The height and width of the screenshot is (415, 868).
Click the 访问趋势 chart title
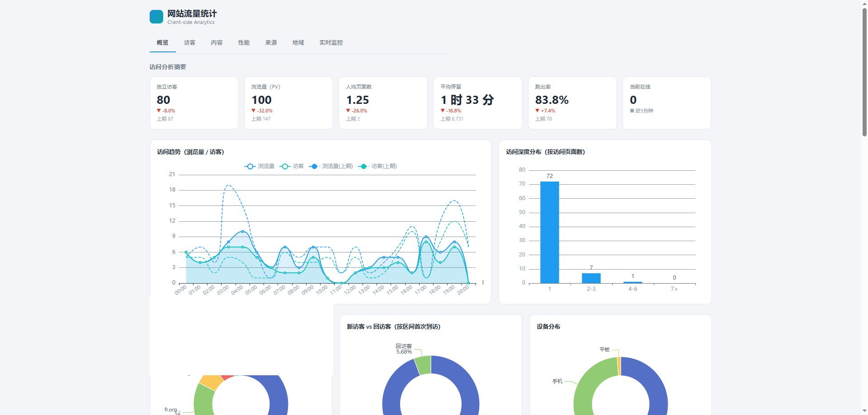pyautogui.click(x=190, y=152)
